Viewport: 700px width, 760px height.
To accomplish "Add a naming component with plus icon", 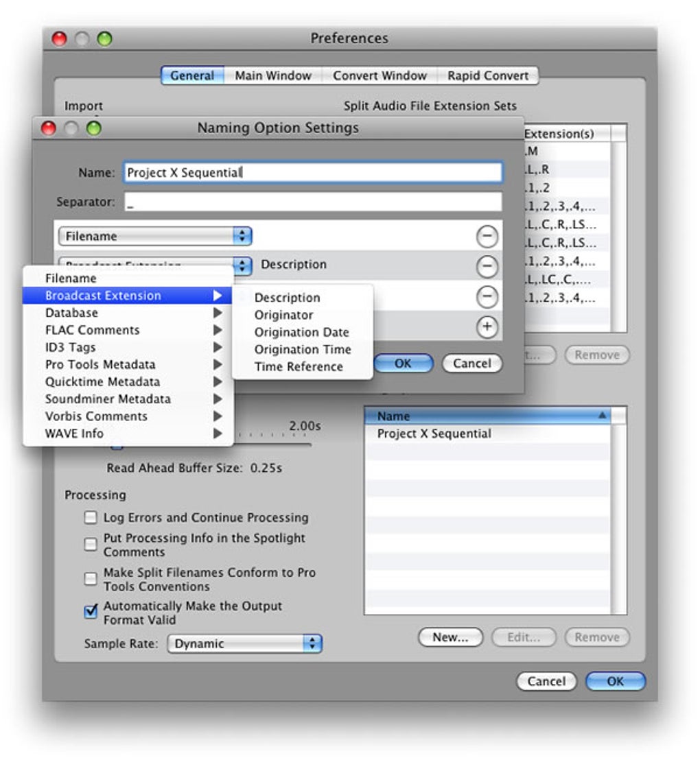I will 487,327.
